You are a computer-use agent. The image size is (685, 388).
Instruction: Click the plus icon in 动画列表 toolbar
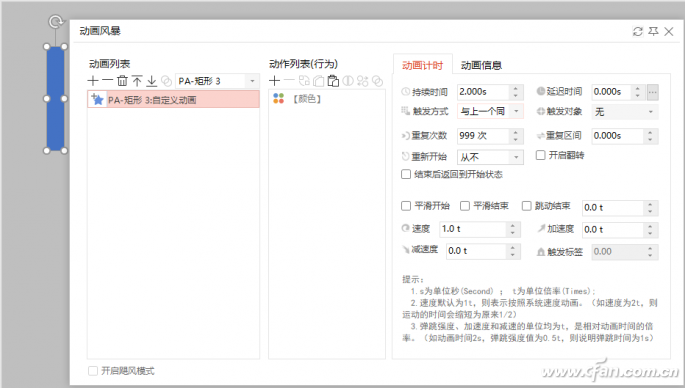click(93, 81)
